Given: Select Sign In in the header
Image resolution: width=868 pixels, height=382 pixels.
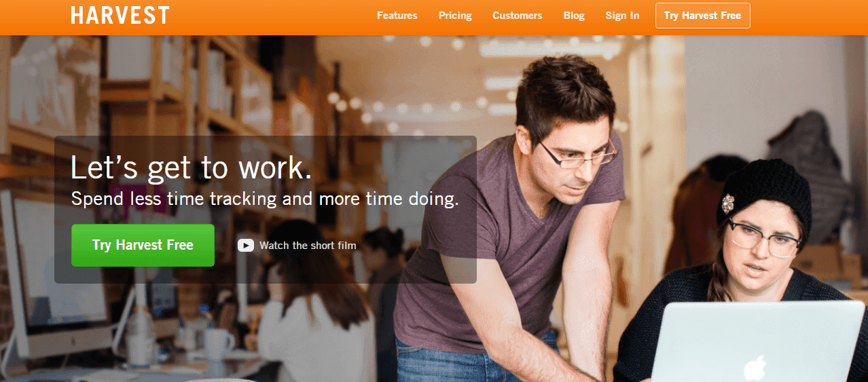Looking at the screenshot, I should (x=622, y=16).
